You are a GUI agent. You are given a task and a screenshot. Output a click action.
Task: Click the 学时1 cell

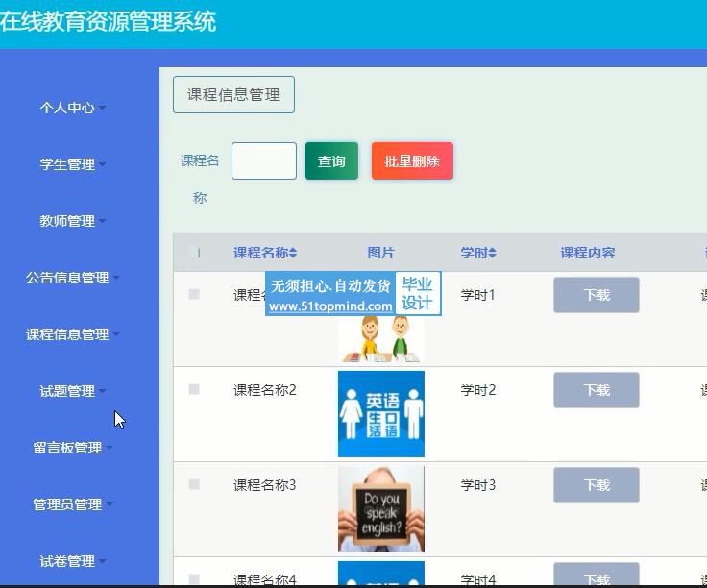click(478, 295)
